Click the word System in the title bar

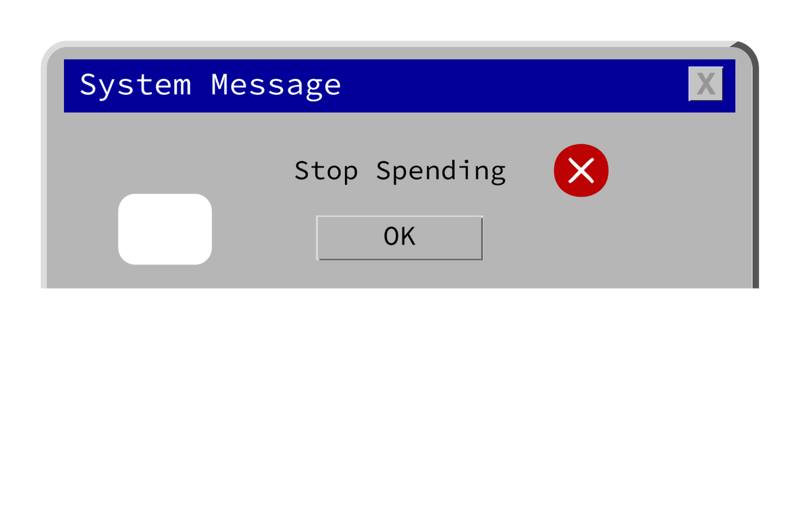(136, 85)
